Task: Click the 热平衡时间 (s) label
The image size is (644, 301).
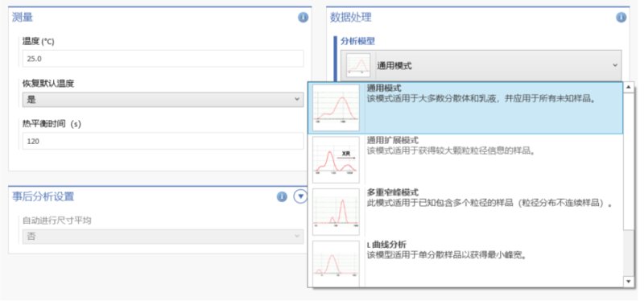Action: [52, 124]
